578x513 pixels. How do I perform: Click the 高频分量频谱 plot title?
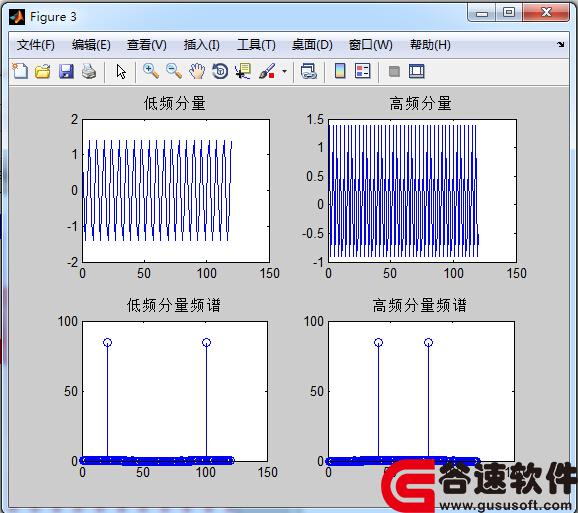419,305
